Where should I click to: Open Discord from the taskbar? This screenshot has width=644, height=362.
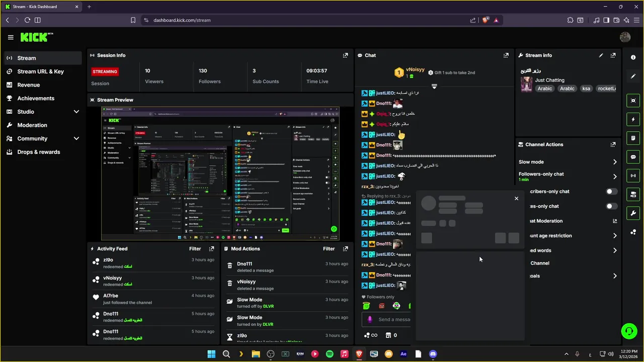433,354
